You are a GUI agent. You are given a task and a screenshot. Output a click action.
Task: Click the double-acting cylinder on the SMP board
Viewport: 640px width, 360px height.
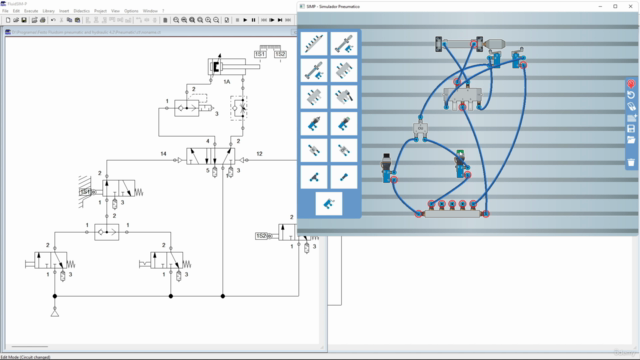(469, 44)
